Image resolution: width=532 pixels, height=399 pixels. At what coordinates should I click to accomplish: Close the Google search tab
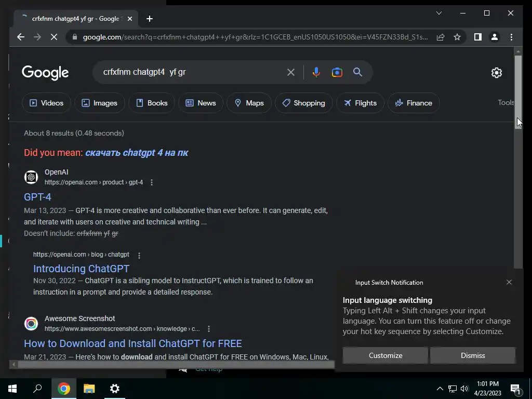click(x=129, y=19)
